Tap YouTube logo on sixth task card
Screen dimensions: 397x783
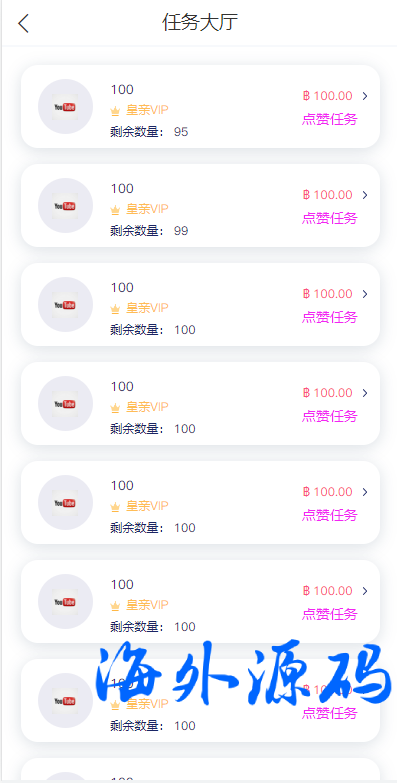(65, 601)
